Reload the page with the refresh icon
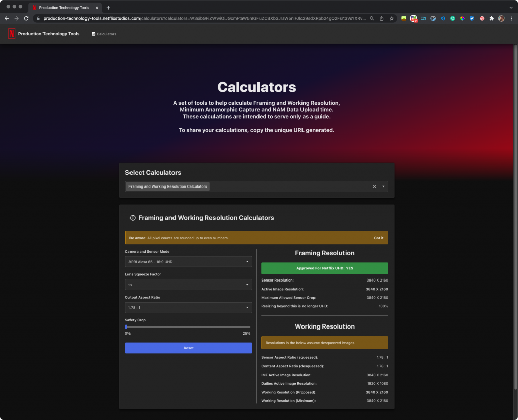The image size is (518, 420). click(26, 19)
